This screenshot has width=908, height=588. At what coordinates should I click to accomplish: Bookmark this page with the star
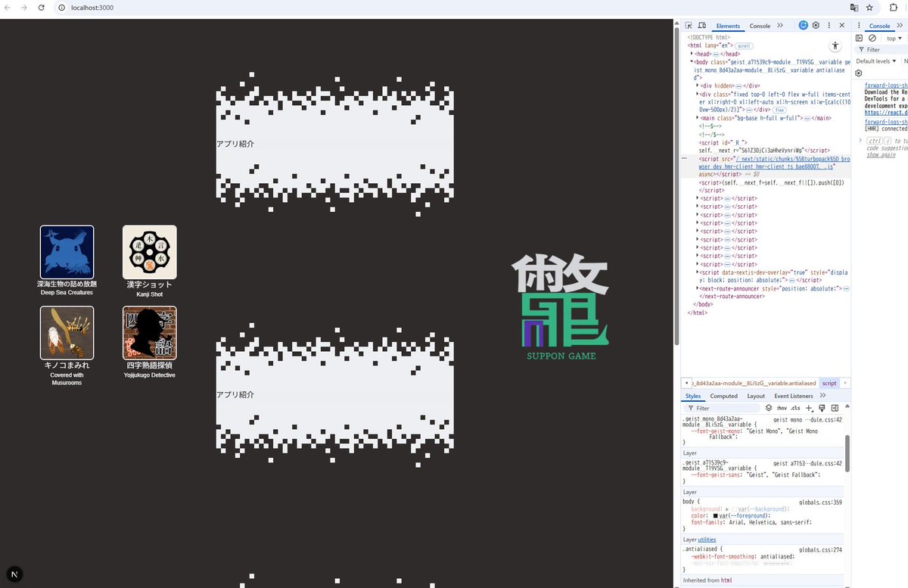(x=870, y=8)
